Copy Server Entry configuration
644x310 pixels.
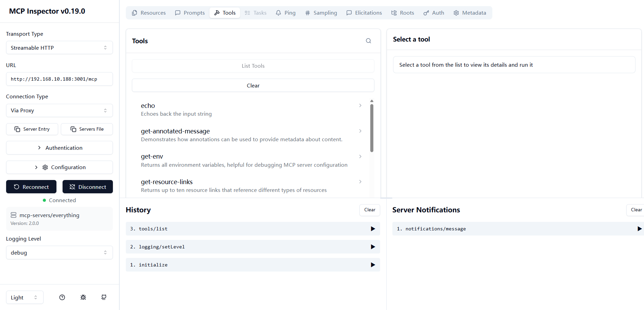point(32,129)
